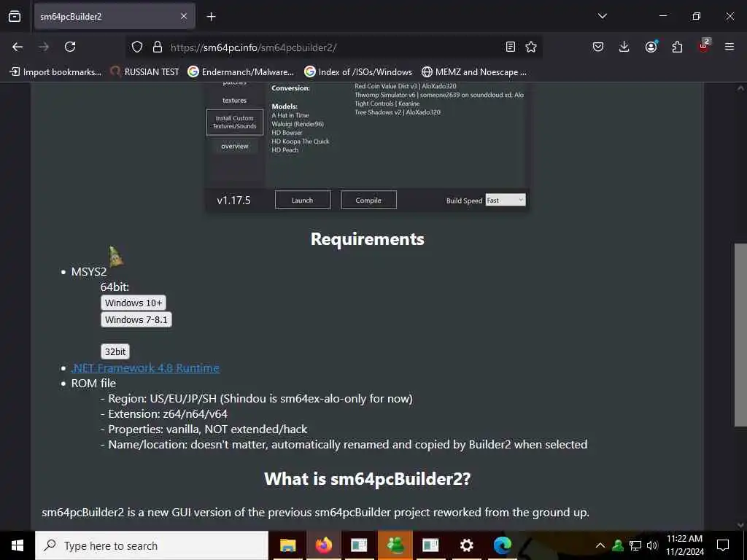Click the Windows 7-8.1 download button

point(136,319)
